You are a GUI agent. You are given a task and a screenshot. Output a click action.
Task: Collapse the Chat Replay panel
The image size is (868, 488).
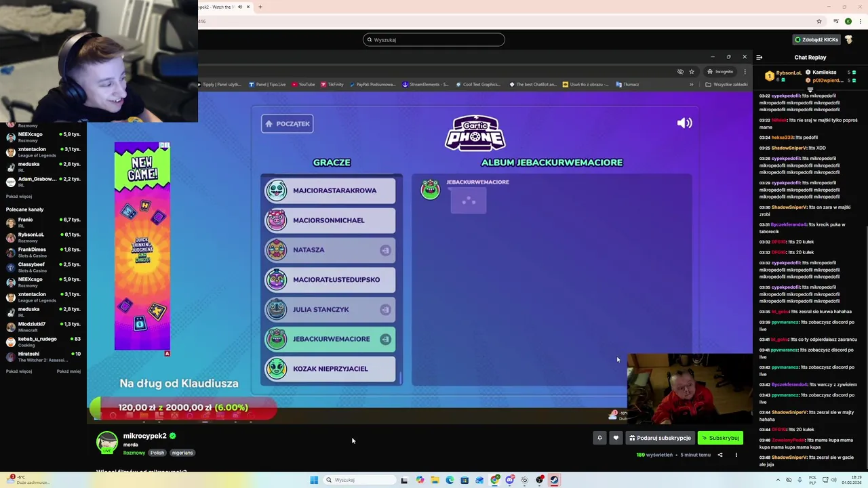click(759, 58)
